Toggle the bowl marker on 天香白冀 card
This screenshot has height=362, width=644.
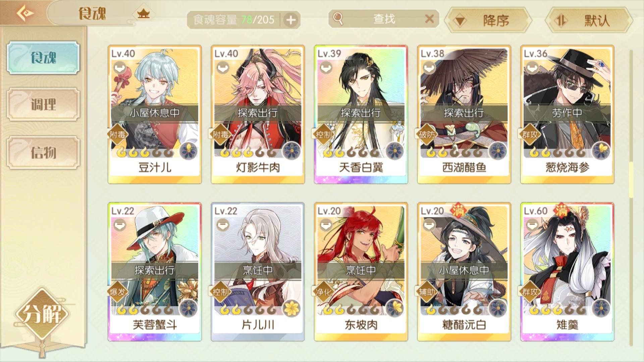(325, 68)
